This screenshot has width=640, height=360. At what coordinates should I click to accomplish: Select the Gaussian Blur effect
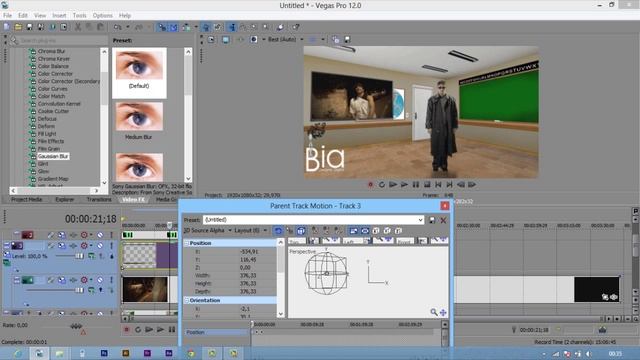click(x=53, y=156)
